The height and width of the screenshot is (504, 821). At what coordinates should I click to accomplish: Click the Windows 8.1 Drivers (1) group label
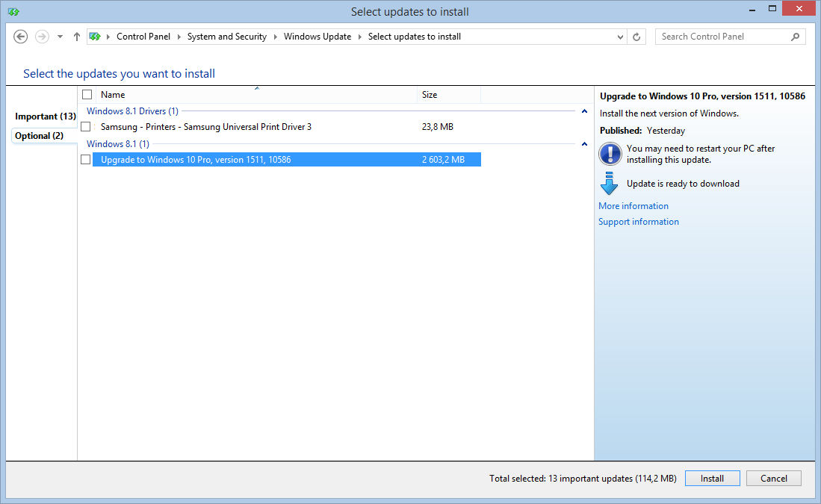[132, 111]
